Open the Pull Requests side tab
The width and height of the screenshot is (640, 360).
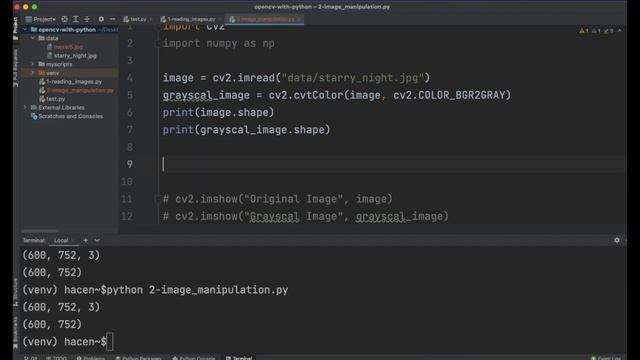16,68
